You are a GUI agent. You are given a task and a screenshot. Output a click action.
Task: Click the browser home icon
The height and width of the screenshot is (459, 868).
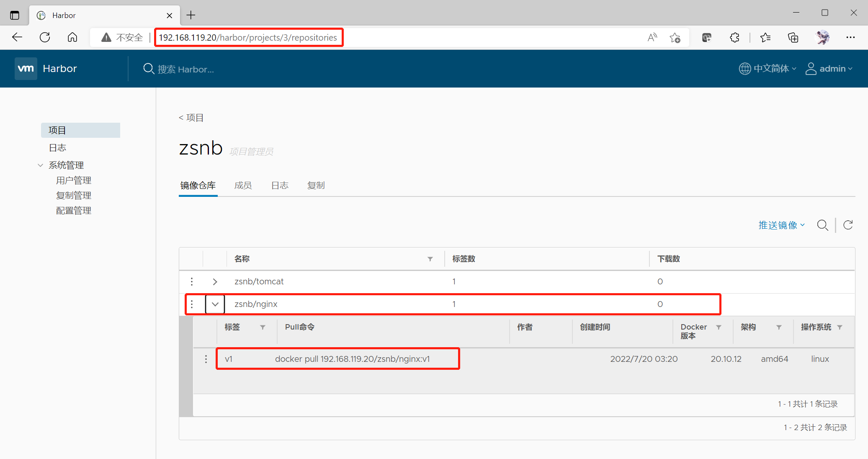[72, 37]
